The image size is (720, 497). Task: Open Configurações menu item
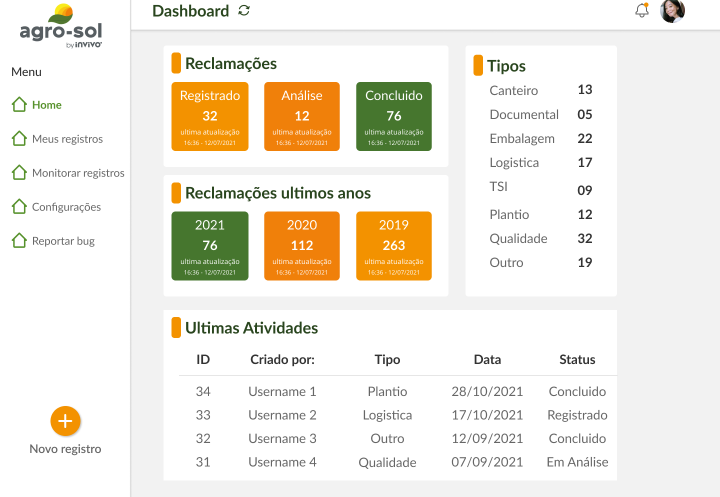pos(67,207)
